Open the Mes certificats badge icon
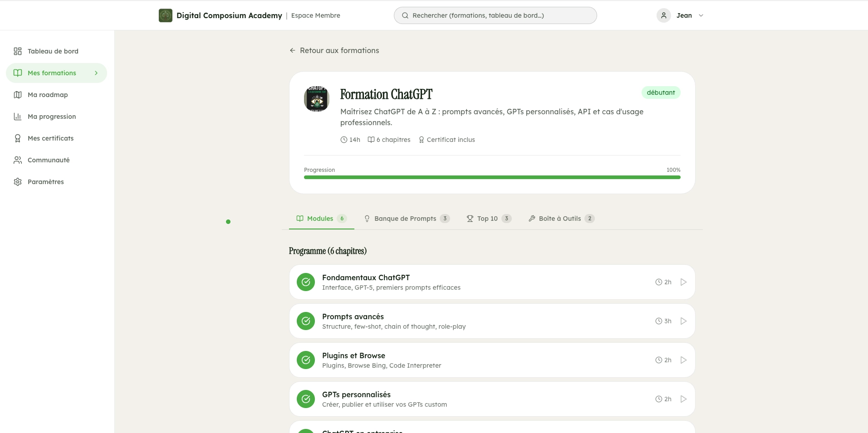 tap(18, 138)
